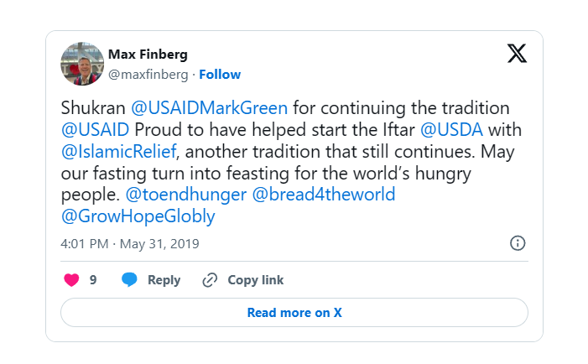Click the Copy link text label
588x364 pixels.
256,280
